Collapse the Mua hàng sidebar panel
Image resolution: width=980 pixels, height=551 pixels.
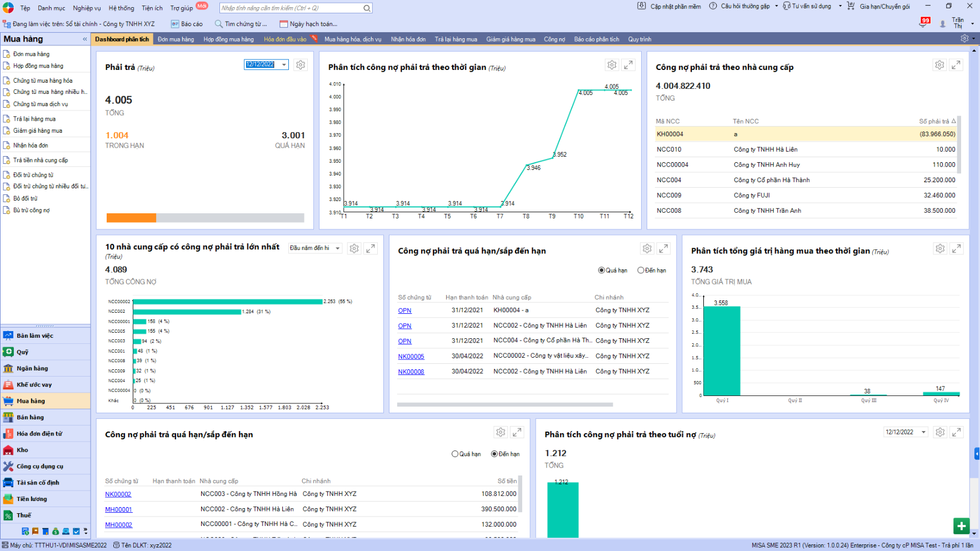[x=85, y=39]
